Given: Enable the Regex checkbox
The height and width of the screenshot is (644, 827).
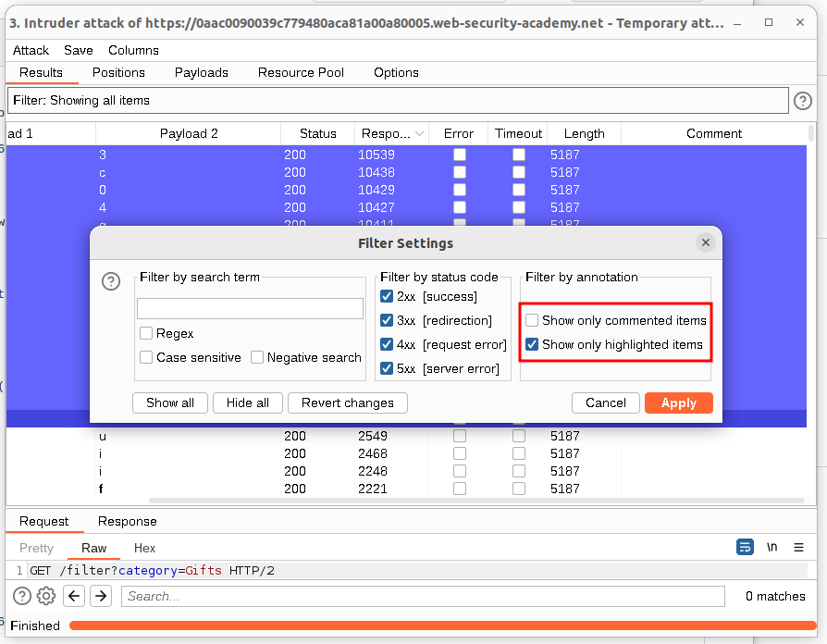Looking at the screenshot, I should pos(146,333).
